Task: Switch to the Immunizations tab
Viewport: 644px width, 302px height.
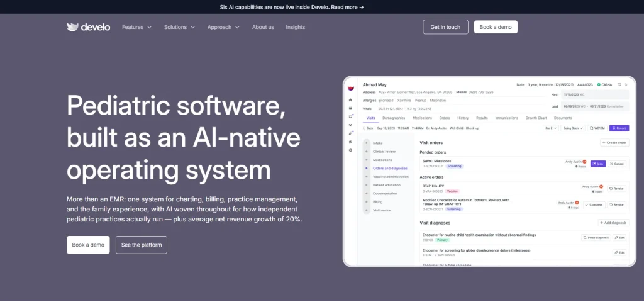Action: 506,118
